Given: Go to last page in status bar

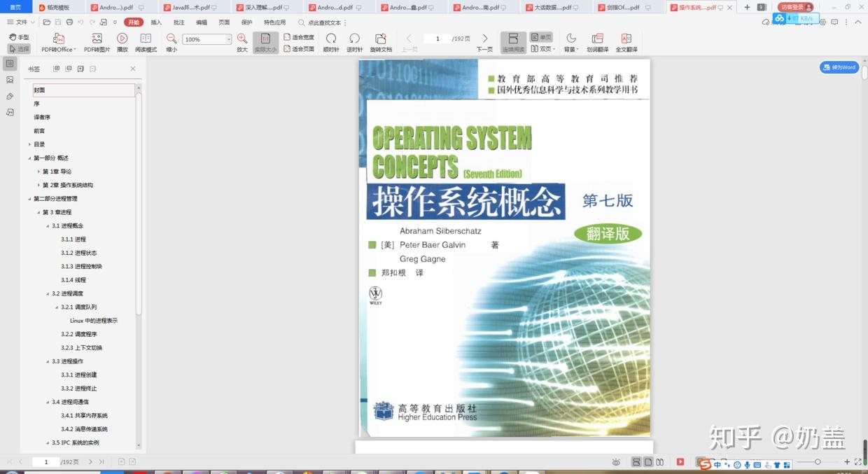Looking at the screenshot, I should pos(101,462).
